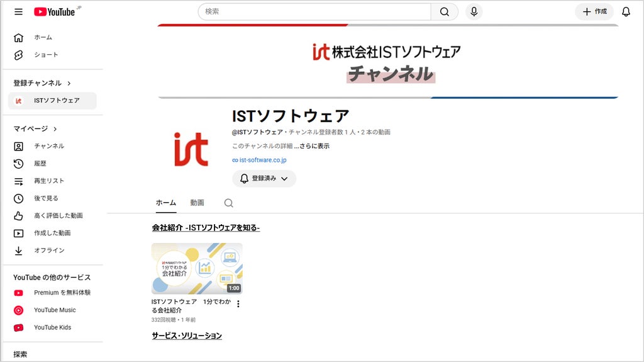Click the 検索 search input field
The height and width of the screenshot is (362, 644).
[x=314, y=12]
